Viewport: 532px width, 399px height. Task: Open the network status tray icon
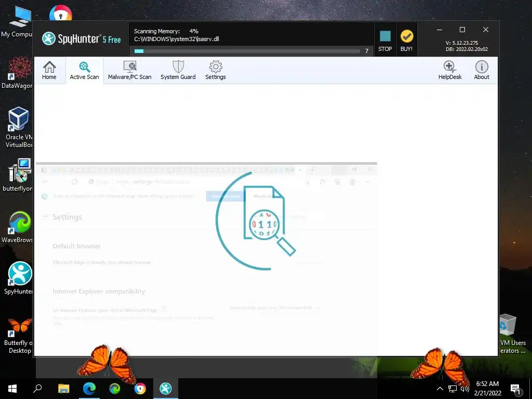(453, 389)
